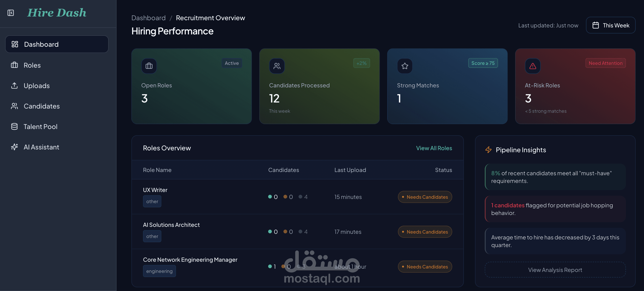Click the Status column header
This screenshot has width=644, height=291.
(x=443, y=170)
